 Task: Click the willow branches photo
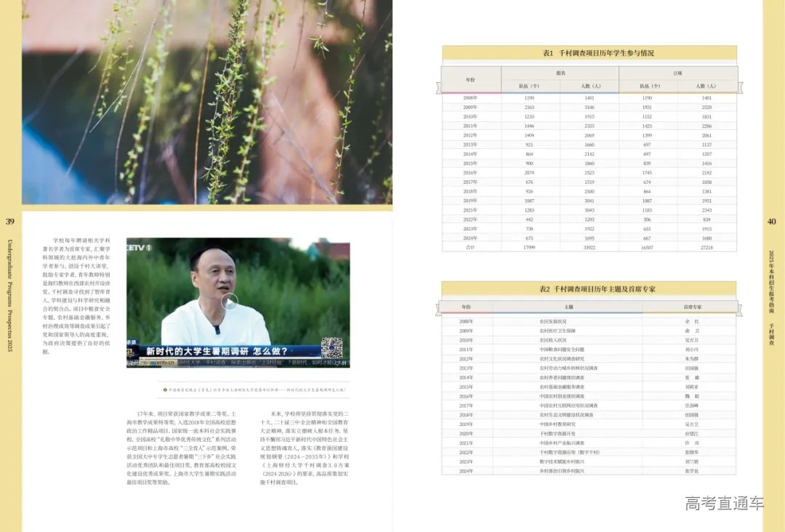coord(207,102)
